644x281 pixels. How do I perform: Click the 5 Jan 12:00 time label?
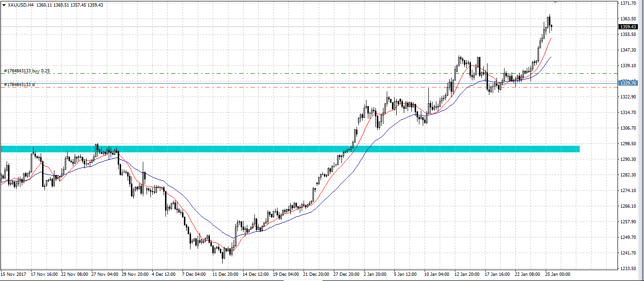(406, 274)
